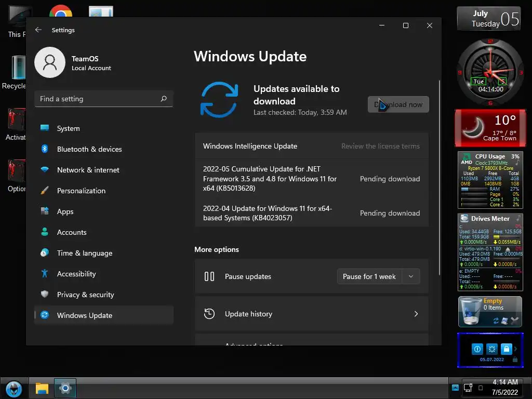Click the Cape Town weather gadget
Viewport: 532px width, 399px height.
pyautogui.click(x=490, y=128)
